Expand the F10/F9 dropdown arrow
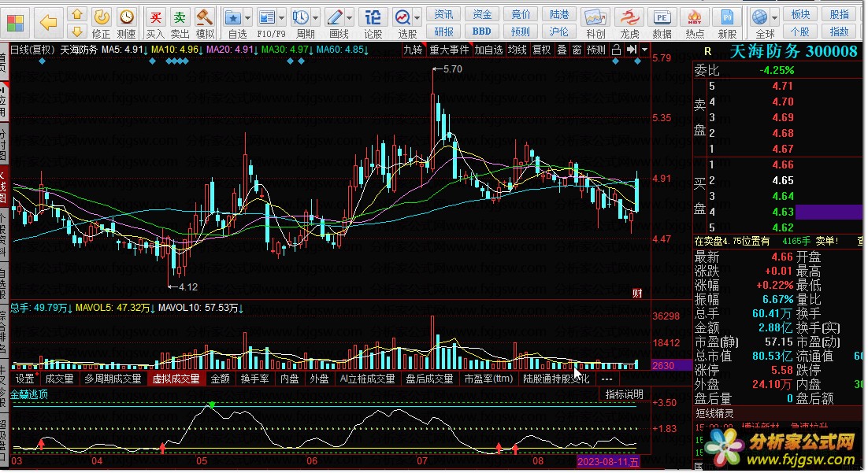Viewport: 868px width, 473px height. tap(282, 18)
